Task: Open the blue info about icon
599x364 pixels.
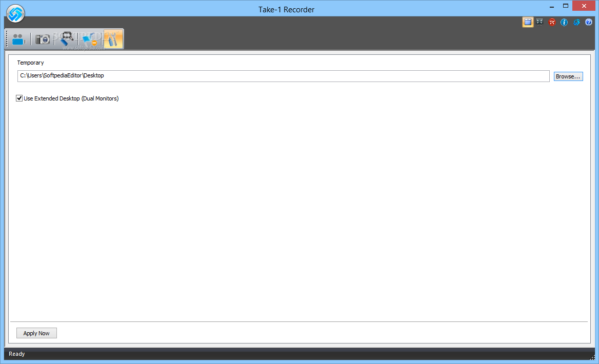Action: pos(564,22)
